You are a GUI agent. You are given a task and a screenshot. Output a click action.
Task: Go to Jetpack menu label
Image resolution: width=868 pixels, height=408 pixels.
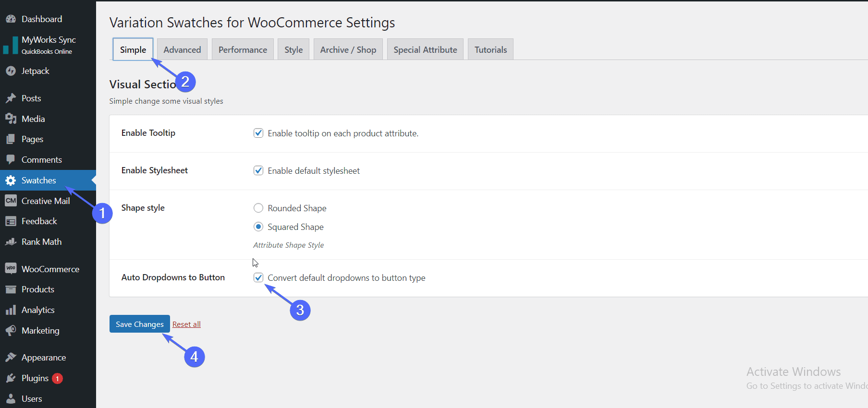click(36, 71)
